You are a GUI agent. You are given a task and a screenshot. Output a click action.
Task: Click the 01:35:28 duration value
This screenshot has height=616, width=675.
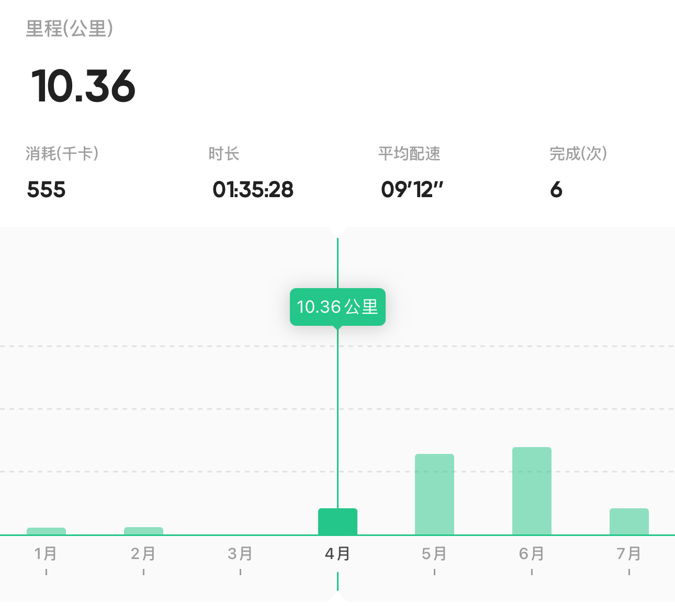pos(253,189)
